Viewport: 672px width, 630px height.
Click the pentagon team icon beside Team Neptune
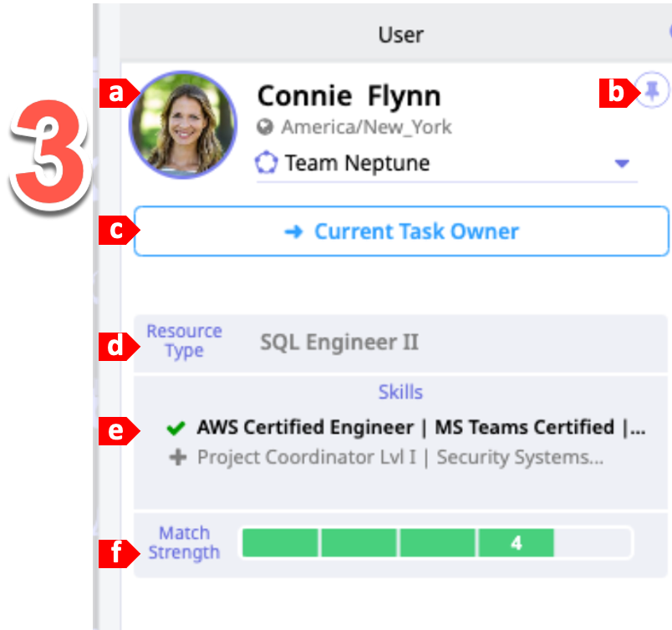pyautogui.click(x=266, y=163)
